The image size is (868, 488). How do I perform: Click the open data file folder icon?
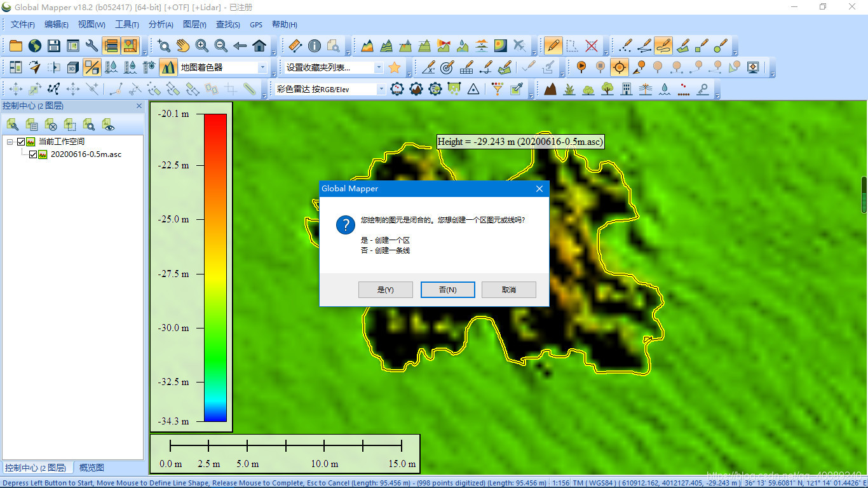click(x=16, y=46)
